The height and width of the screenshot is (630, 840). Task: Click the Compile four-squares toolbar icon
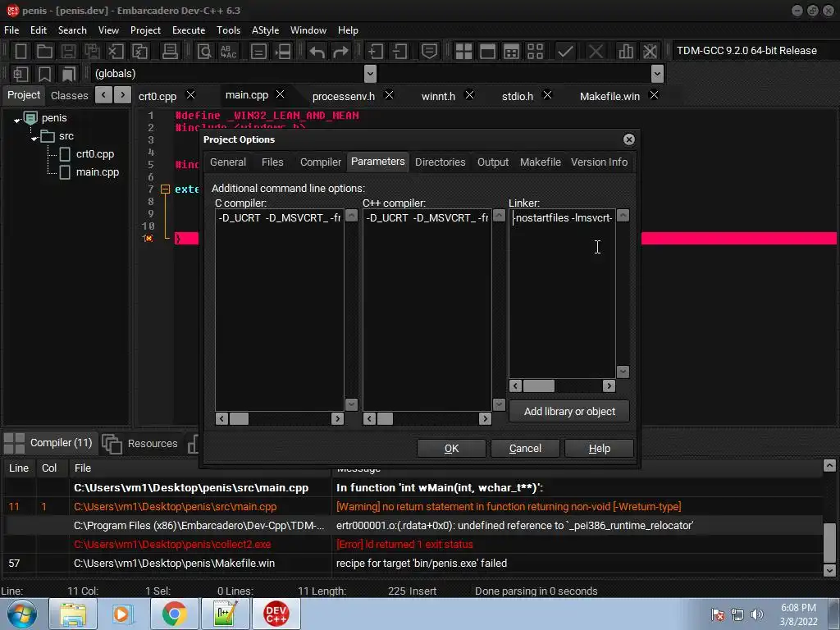(x=463, y=52)
